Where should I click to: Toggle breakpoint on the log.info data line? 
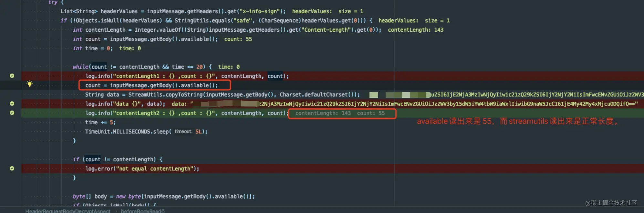(x=12, y=104)
